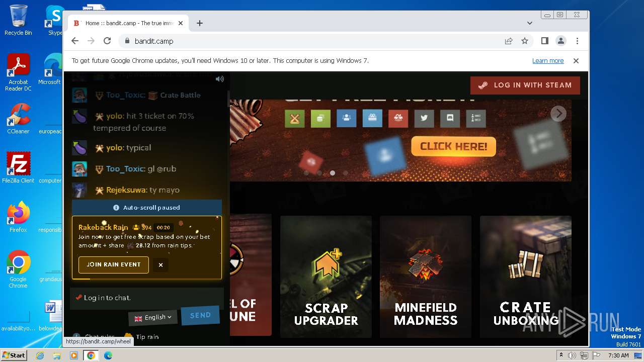Screen dimensions: 644x362
Task: Open FileZilla Client desktop icon
Action: [18, 168]
